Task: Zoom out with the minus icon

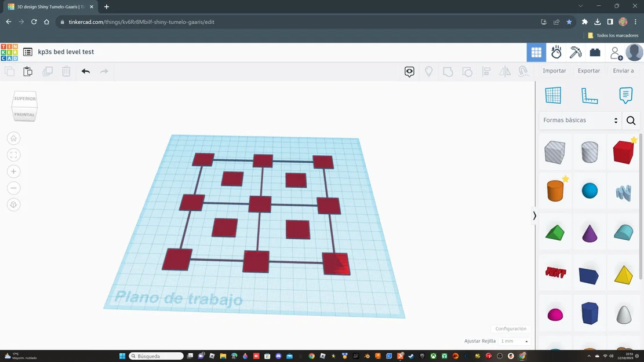Action: [x=13, y=188]
